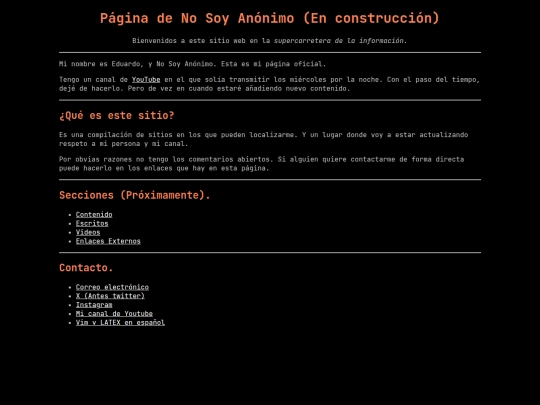Click the 'Secciones (Próximamente).' heading
This screenshot has width=540, height=405.
(135, 195)
